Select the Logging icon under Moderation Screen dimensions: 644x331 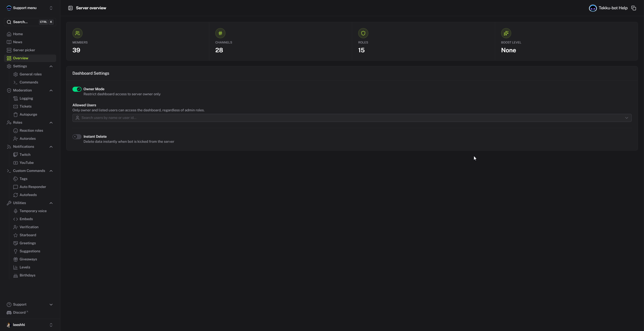[16, 98]
